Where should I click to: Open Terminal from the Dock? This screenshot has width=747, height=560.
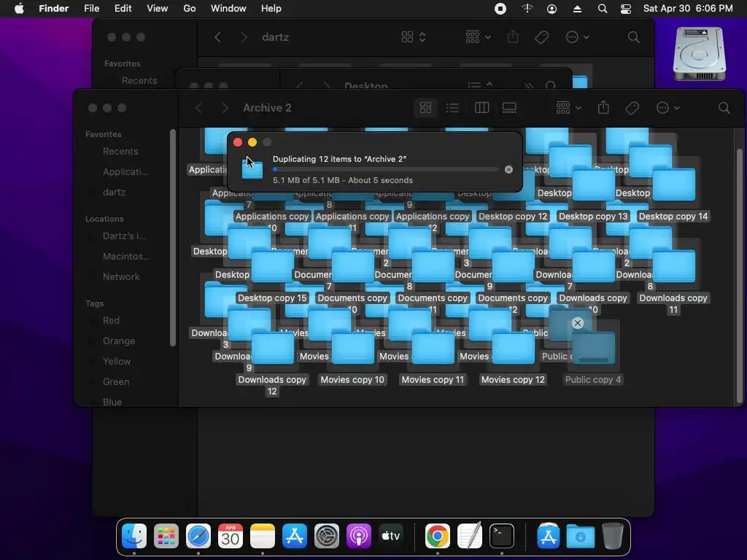502,536
